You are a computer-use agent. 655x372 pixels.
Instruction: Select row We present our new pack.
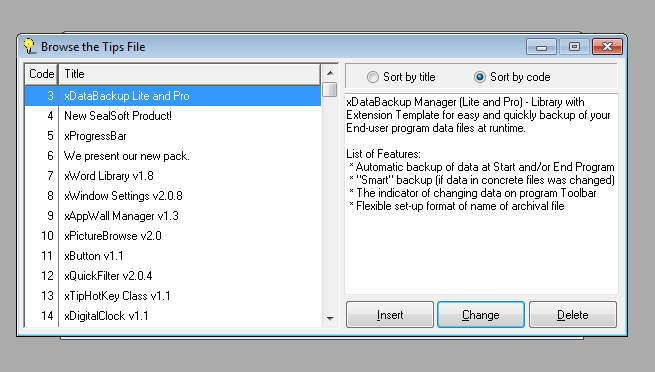click(173, 156)
